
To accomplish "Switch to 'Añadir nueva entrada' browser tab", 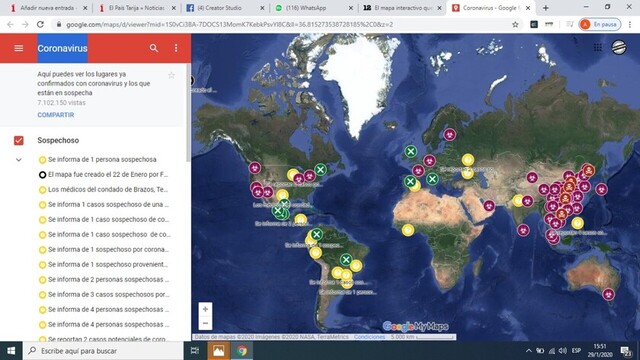I will coord(48,8).
